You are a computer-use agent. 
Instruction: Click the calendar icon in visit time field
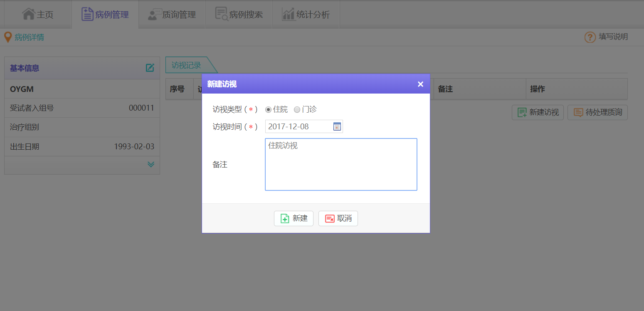pyautogui.click(x=337, y=127)
